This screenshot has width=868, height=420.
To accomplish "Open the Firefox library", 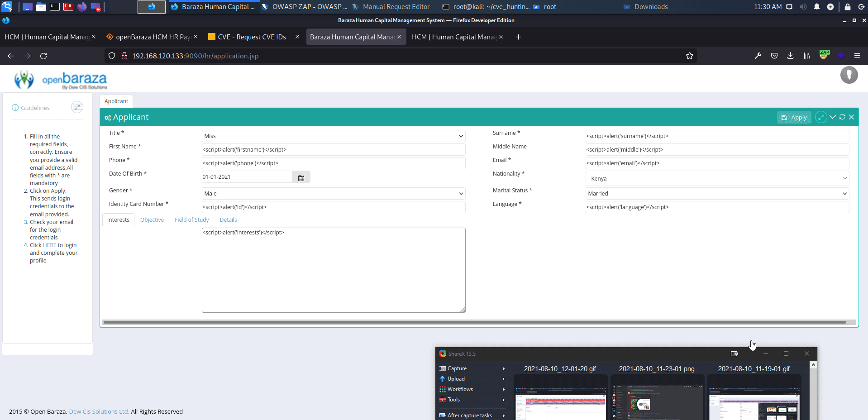I will (807, 56).
